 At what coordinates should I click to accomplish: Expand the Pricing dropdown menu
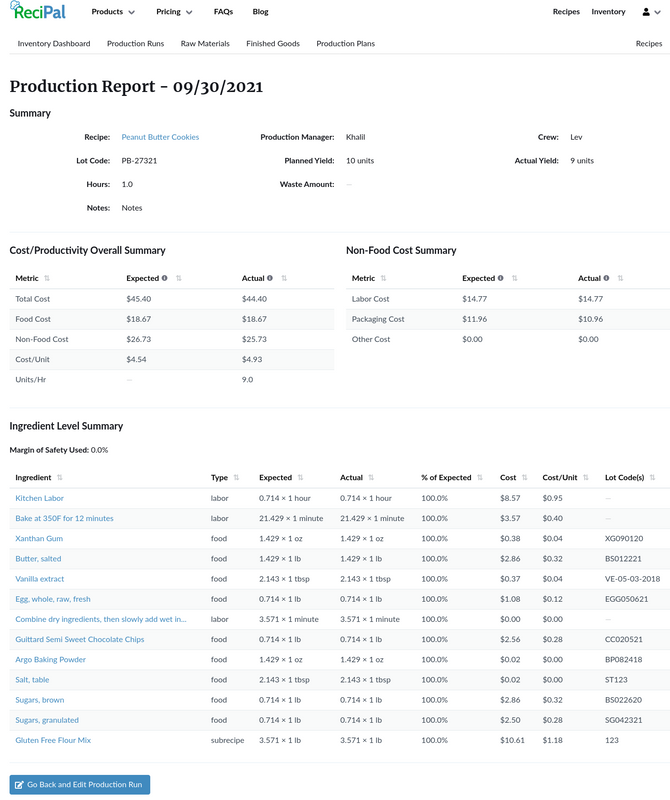tap(174, 12)
